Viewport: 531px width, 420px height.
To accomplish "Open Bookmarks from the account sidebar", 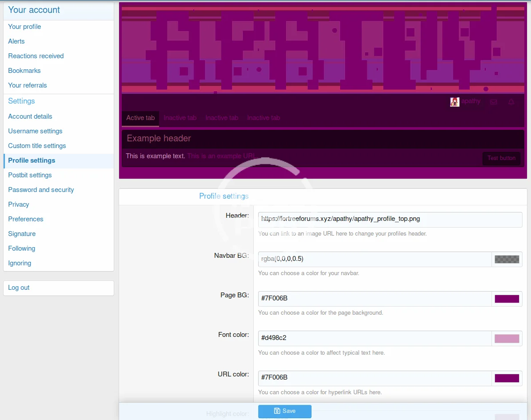I will click(x=24, y=71).
